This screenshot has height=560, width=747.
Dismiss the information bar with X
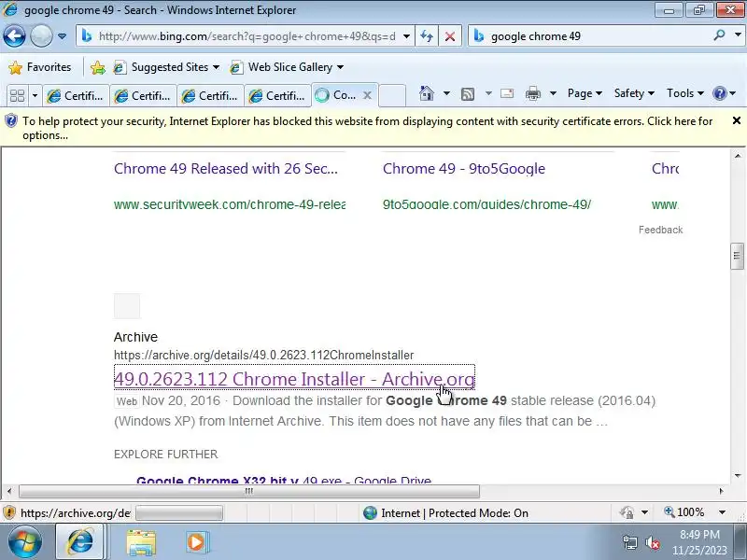pos(737,120)
